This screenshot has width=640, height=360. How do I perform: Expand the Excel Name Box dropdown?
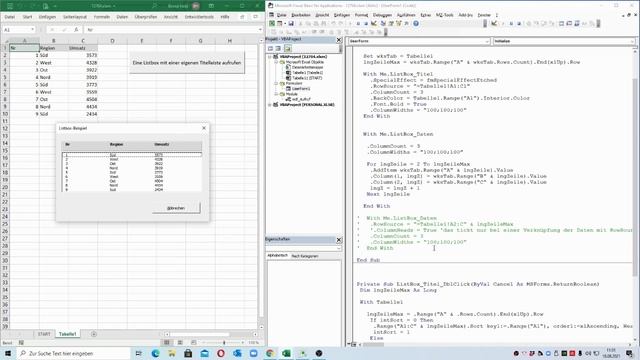coord(32,30)
